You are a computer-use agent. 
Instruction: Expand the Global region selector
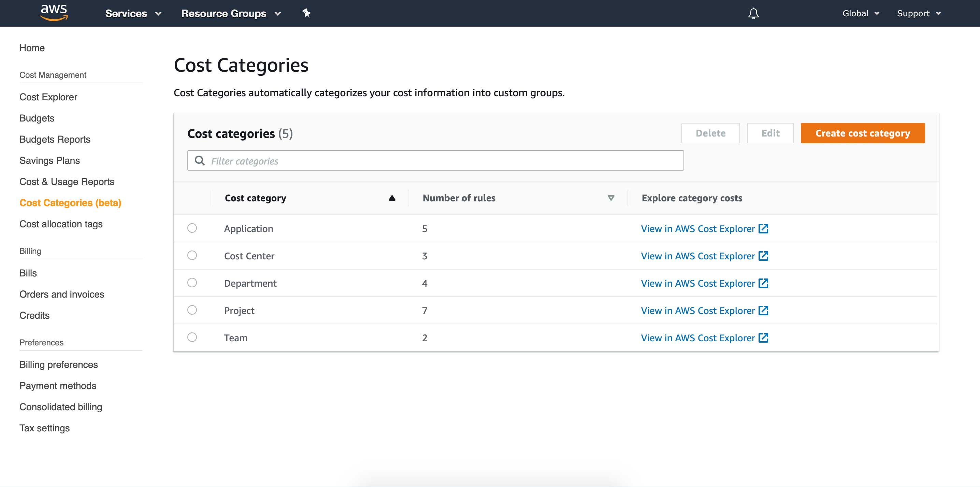pyautogui.click(x=861, y=13)
